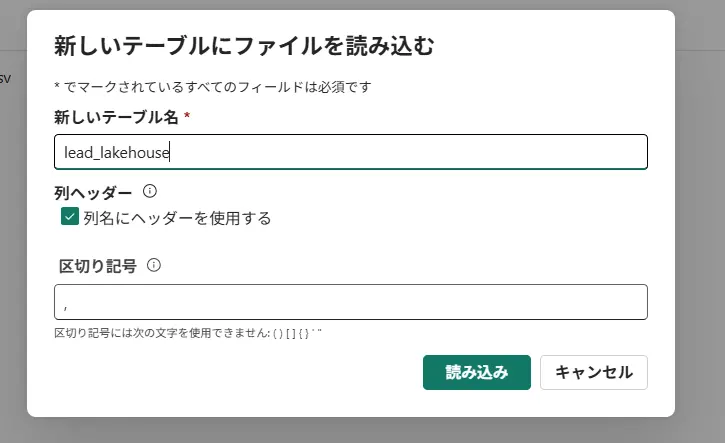The width and height of the screenshot is (725, 443).
Task: Click the info icon beside 区切り記号
Action: 154,265
